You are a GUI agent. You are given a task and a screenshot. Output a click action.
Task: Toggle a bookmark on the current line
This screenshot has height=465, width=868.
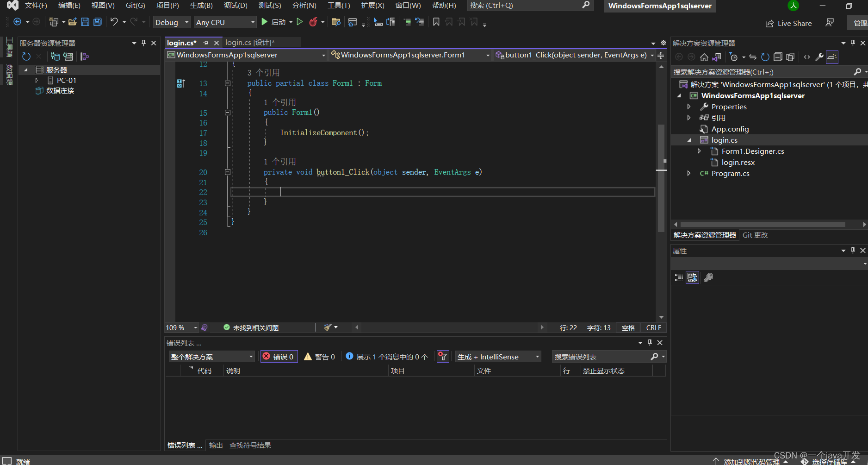pyautogui.click(x=435, y=22)
